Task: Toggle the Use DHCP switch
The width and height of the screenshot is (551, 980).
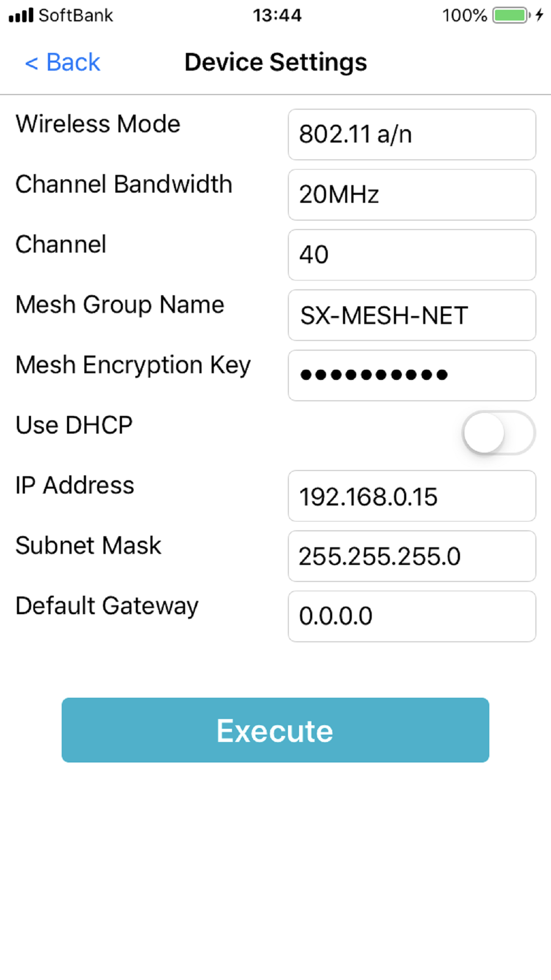Action: pyautogui.click(x=498, y=433)
